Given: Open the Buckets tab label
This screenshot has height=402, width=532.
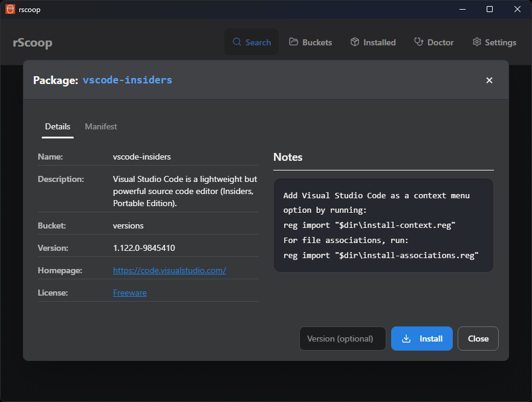Looking at the screenshot, I should [317, 42].
